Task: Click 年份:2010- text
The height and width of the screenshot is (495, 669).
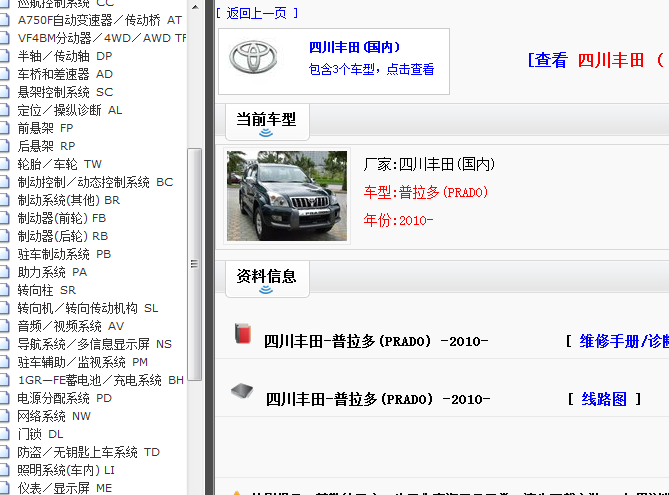Action: coord(398,220)
